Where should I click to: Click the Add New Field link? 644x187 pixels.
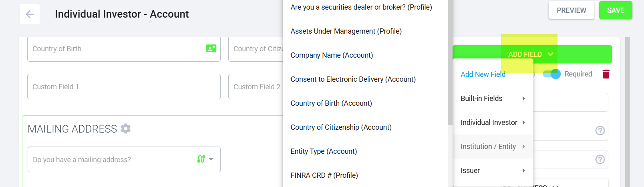tap(483, 74)
